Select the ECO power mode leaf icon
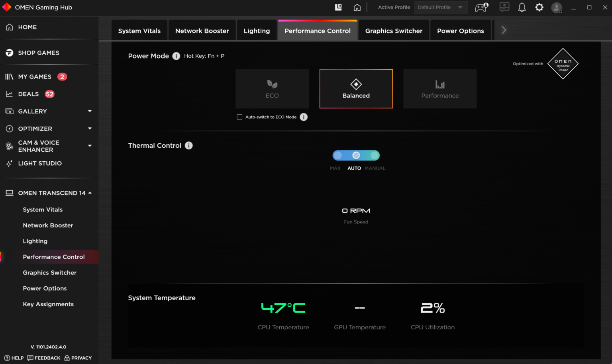The width and height of the screenshot is (612, 364). 272,84
